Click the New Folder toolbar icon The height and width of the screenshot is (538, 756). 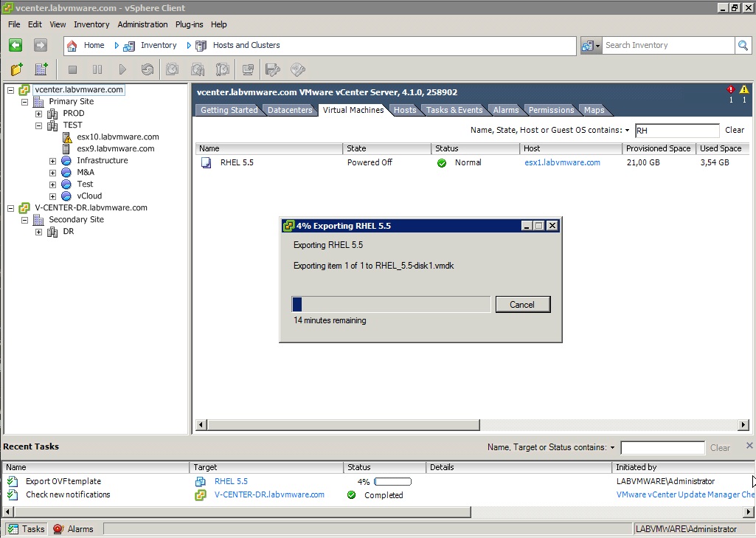(17, 69)
